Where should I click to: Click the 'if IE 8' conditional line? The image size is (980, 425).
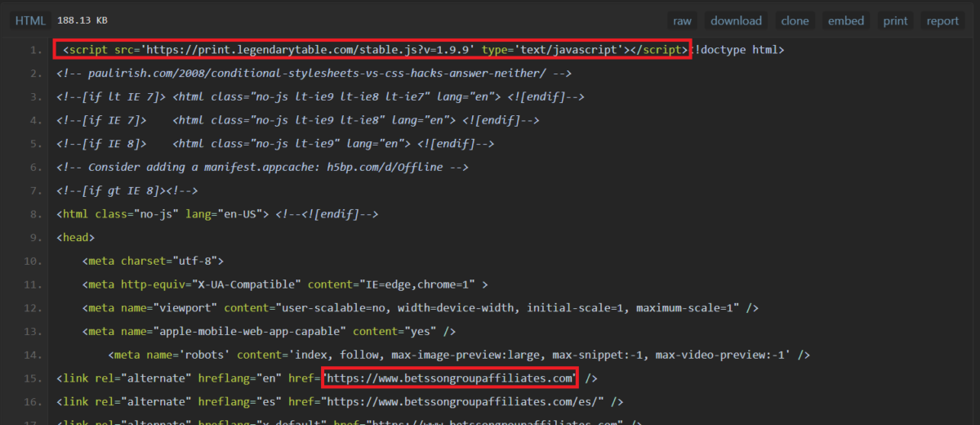point(276,144)
